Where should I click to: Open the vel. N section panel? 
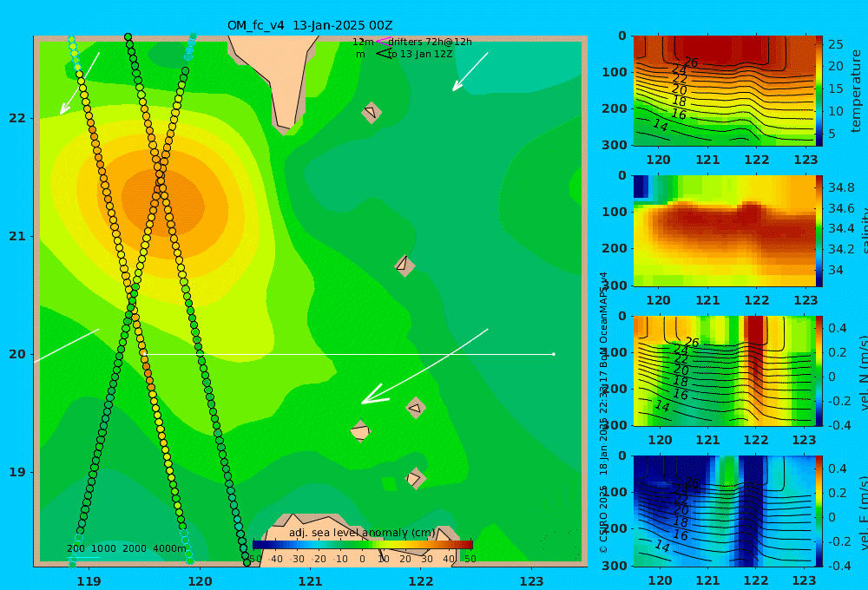click(724, 370)
